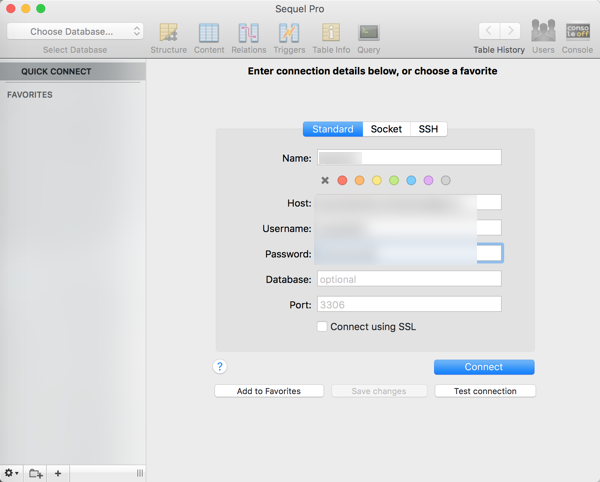Pick the green color label

point(394,180)
